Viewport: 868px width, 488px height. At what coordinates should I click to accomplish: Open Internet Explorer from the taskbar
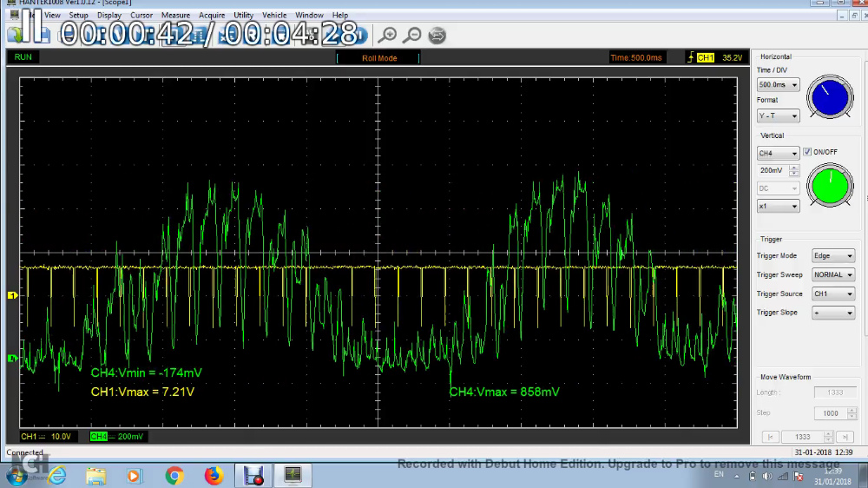tap(57, 476)
